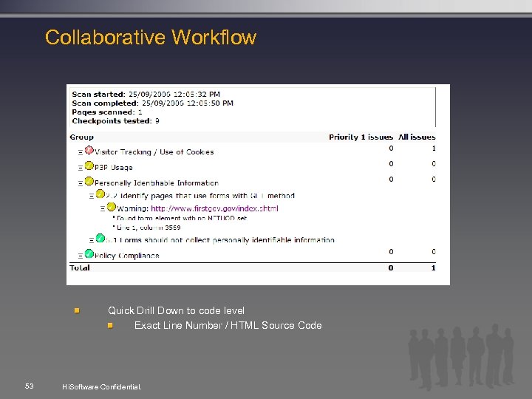
Task: Collapse the Personally Identifiable Information group
Action: pos(81,183)
